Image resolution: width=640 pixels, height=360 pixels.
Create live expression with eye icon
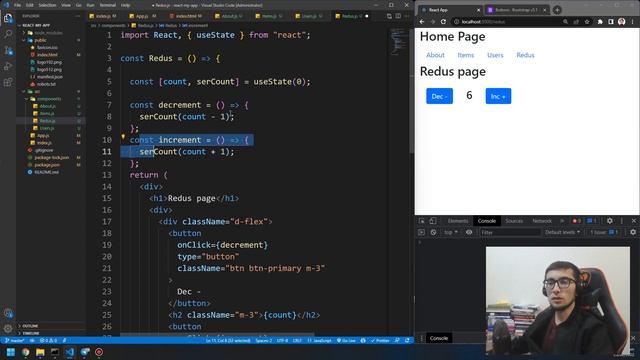[469, 232]
